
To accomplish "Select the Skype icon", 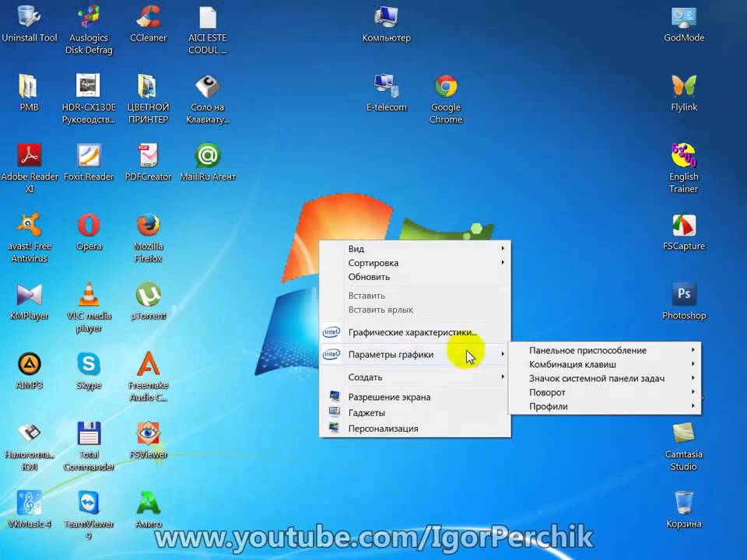I will tap(89, 364).
